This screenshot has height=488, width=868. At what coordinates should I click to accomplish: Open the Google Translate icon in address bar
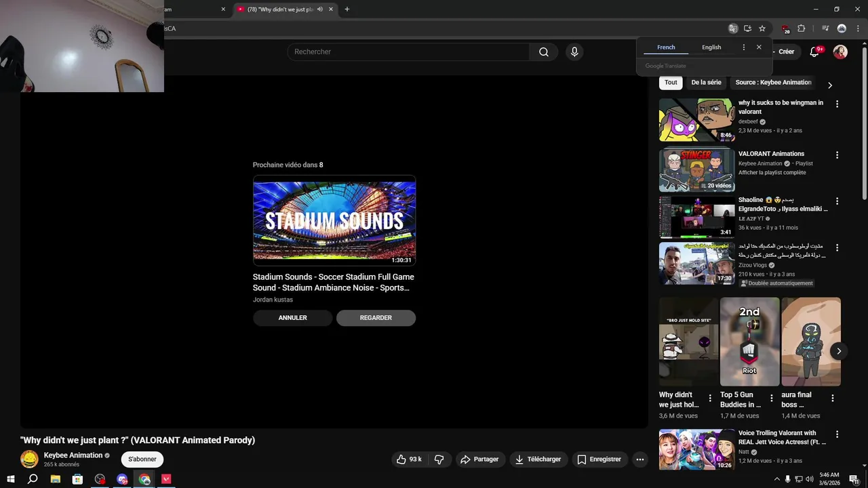coord(733,28)
